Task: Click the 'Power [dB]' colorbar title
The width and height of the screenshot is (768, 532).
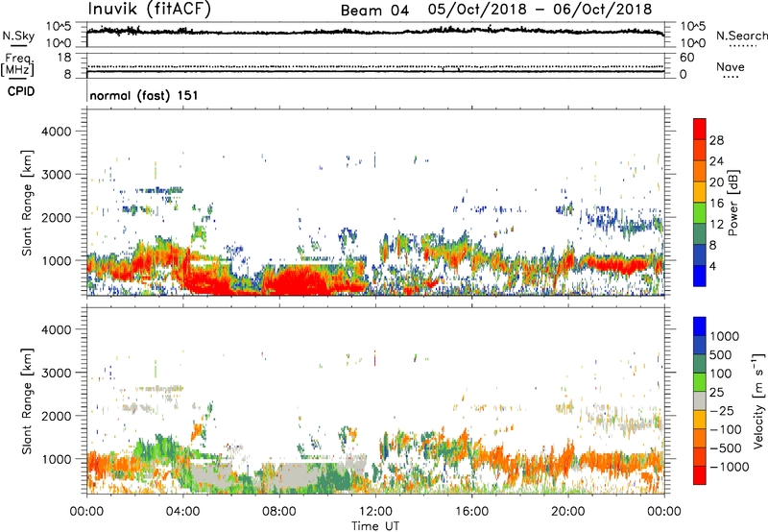Action: click(733, 203)
